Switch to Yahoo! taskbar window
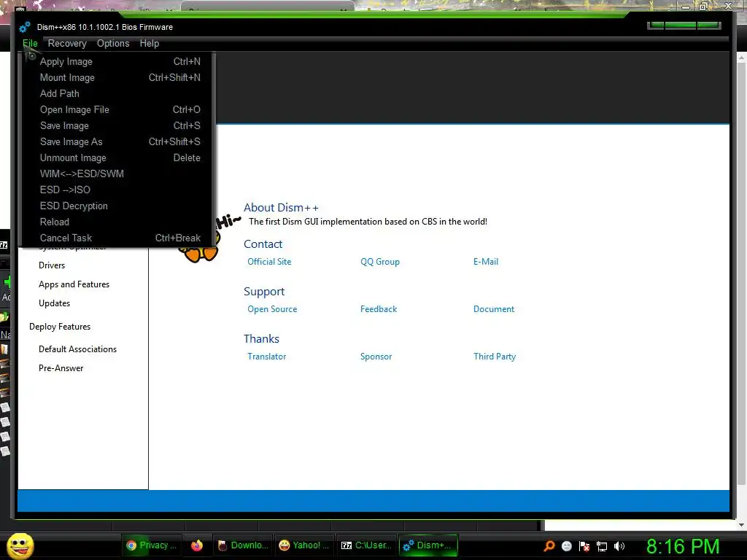 tap(303, 545)
